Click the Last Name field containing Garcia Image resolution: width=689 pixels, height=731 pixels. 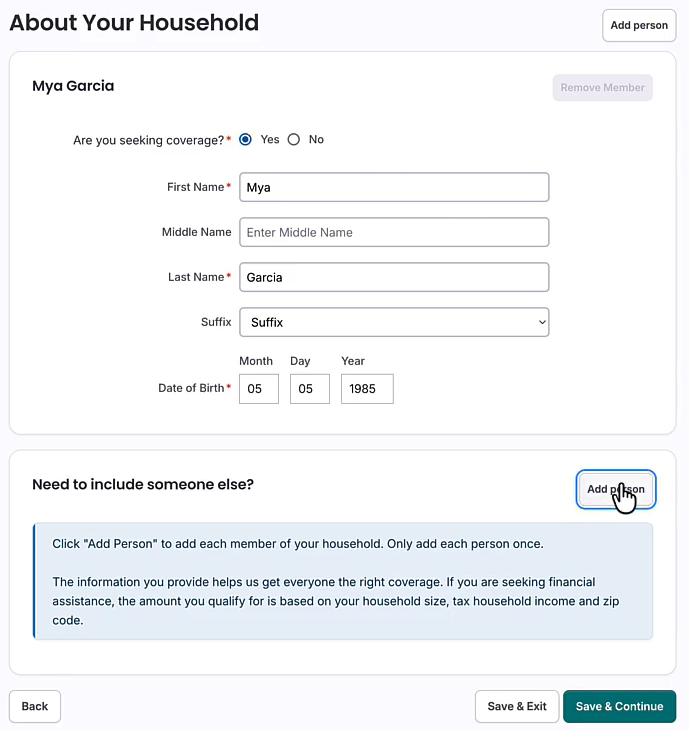pyautogui.click(x=394, y=277)
